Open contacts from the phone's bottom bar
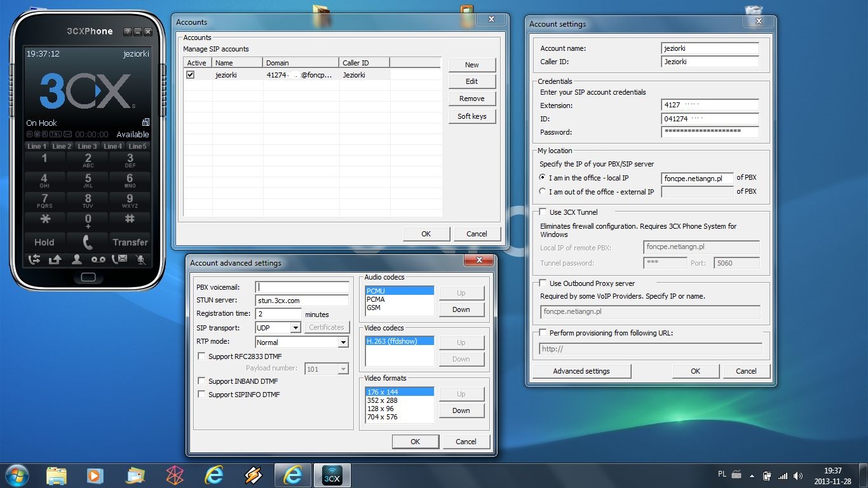The image size is (868, 488). 77,259
